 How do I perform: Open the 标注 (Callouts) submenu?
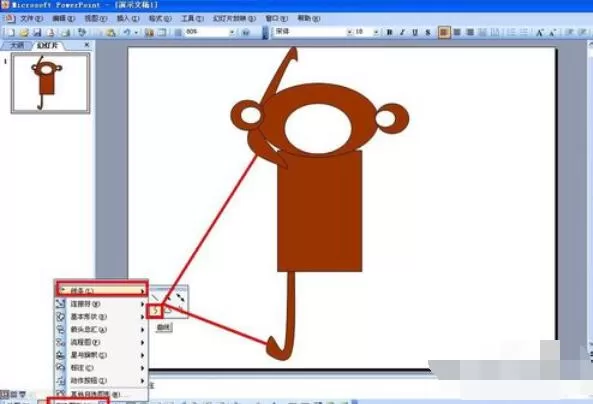point(101,368)
